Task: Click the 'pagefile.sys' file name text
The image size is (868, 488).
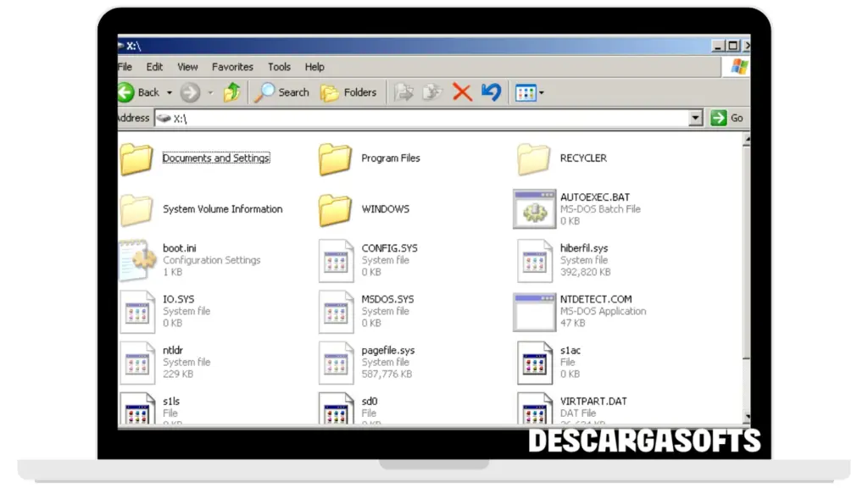Action: click(388, 351)
